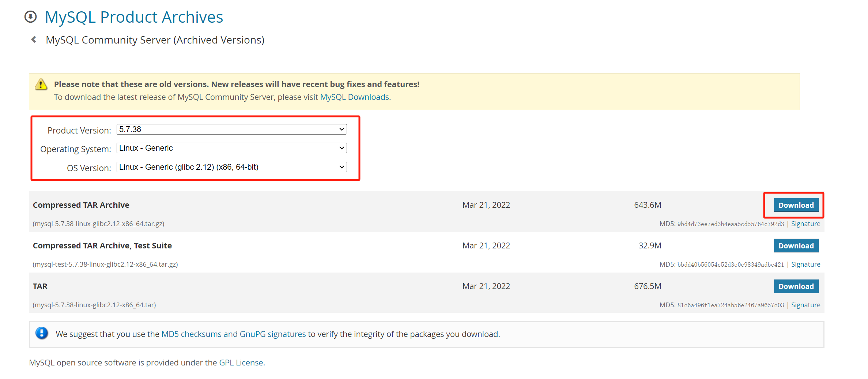Follow the MD5 checksums and GnuPG signatures link

pos(233,334)
